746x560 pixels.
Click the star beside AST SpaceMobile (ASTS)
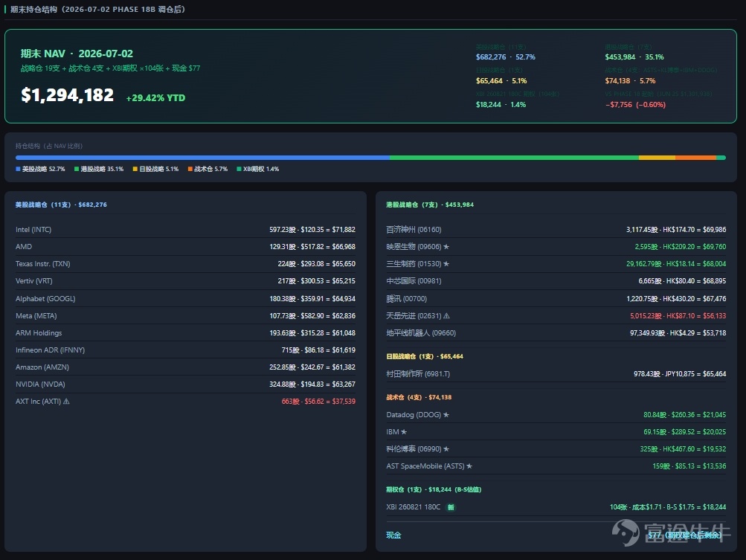pos(469,466)
